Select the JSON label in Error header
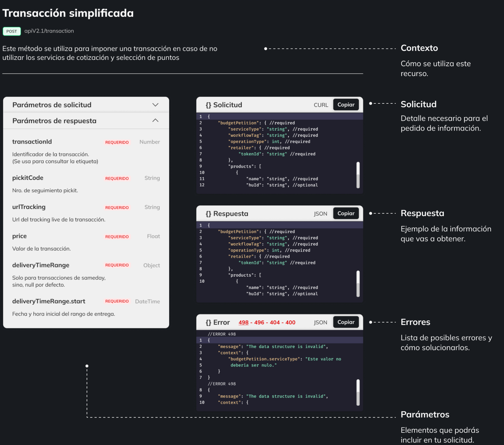 321,322
